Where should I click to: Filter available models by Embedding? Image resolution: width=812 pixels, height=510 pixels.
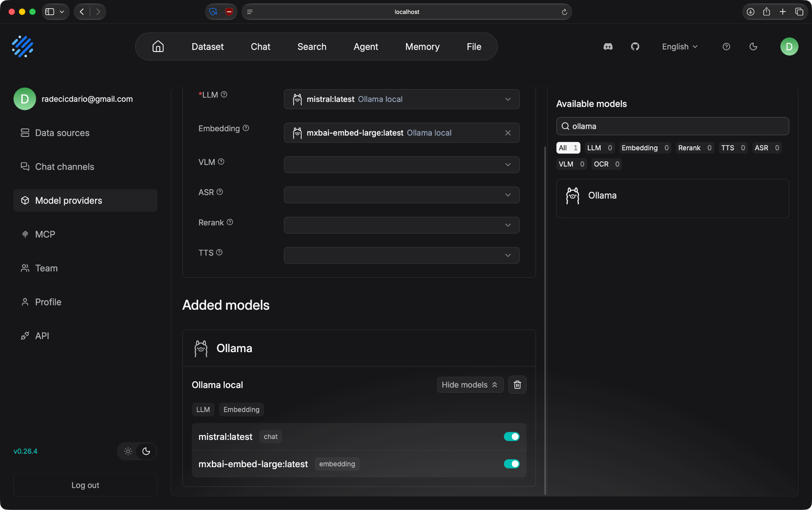coord(645,148)
